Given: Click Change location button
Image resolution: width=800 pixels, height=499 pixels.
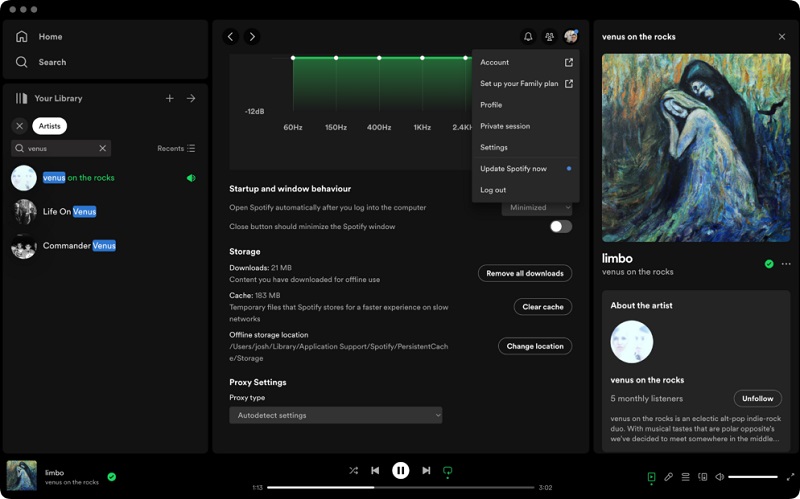Looking at the screenshot, I should coord(535,346).
